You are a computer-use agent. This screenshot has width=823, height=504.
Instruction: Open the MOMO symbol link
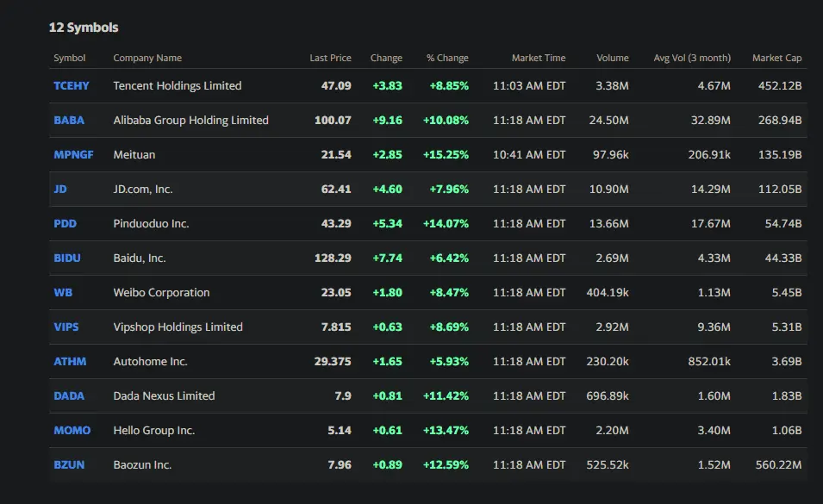click(72, 431)
